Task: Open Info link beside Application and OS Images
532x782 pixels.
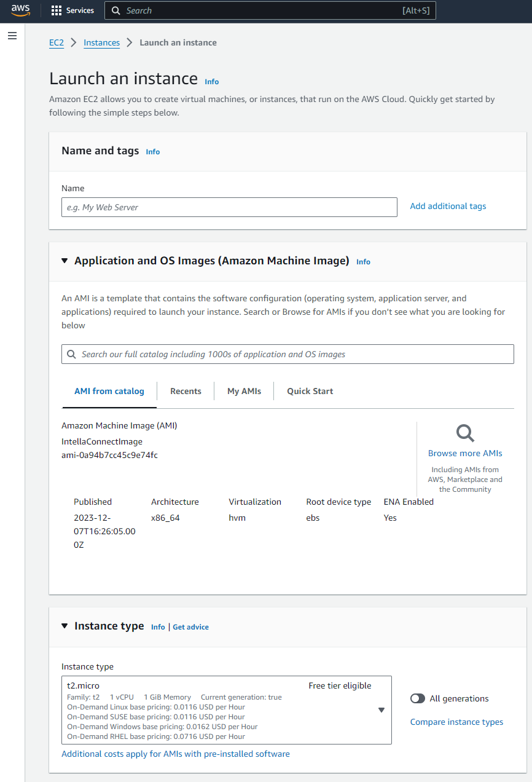Action: [364, 262]
